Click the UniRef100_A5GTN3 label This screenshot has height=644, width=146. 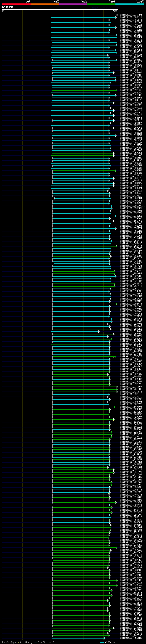click(x=131, y=638)
